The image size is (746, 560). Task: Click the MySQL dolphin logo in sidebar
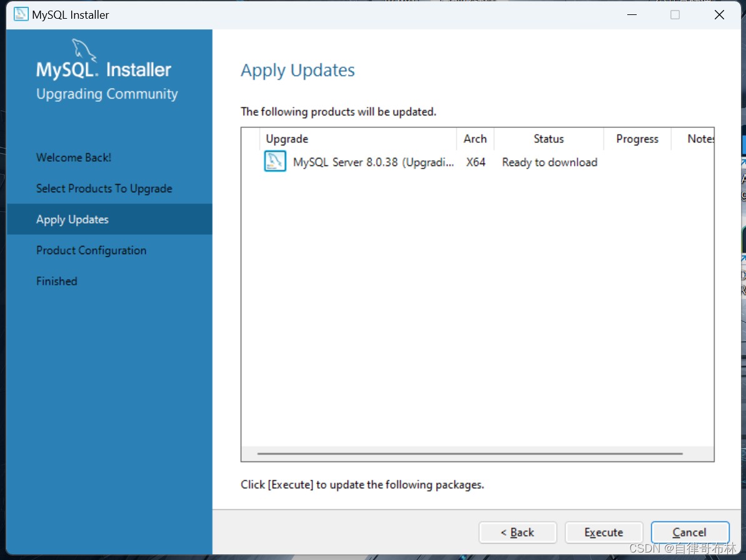84,51
